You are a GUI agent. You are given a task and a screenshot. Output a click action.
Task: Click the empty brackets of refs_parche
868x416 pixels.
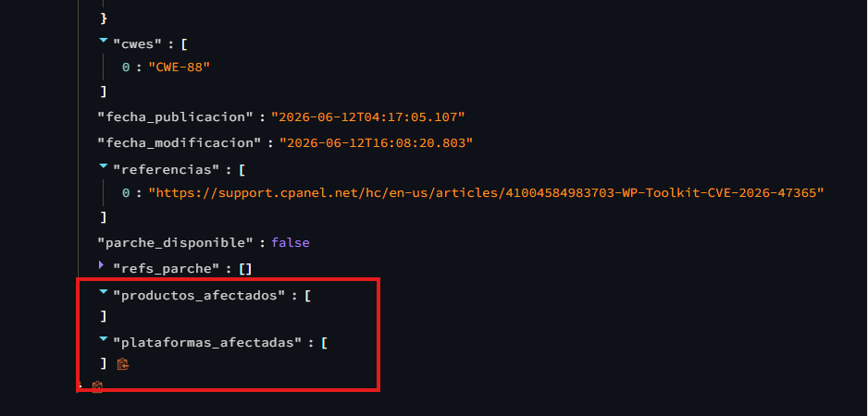pos(245,269)
